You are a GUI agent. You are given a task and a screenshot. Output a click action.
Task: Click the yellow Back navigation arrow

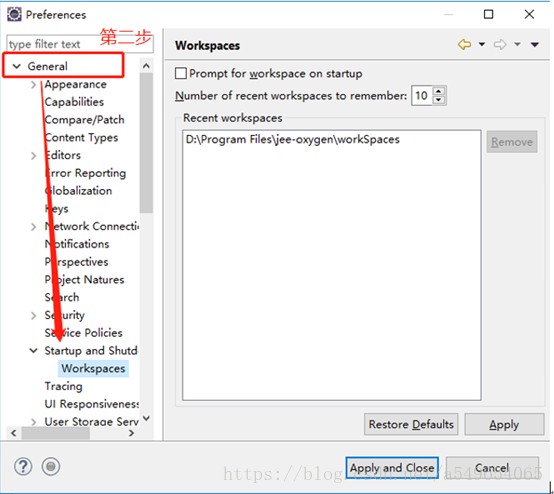tap(464, 45)
